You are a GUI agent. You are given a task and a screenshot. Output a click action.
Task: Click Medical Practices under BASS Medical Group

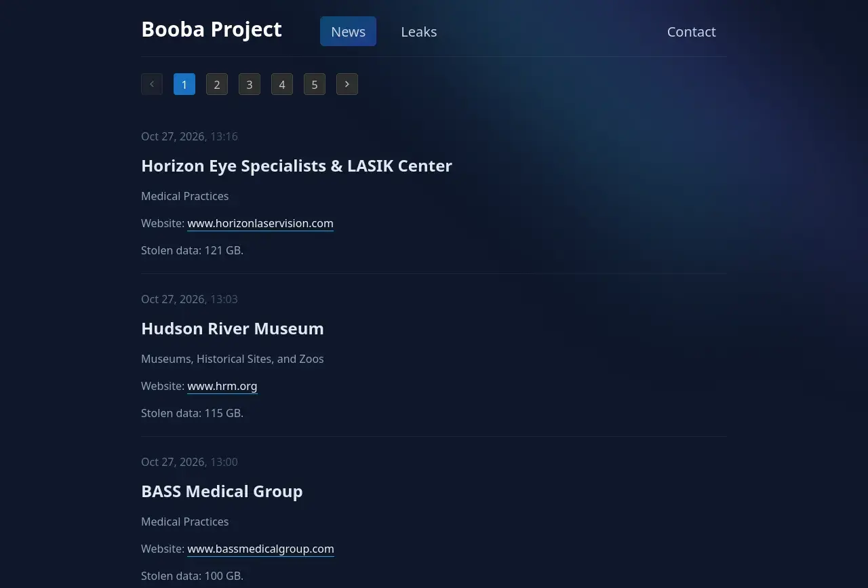coord(185,522)
